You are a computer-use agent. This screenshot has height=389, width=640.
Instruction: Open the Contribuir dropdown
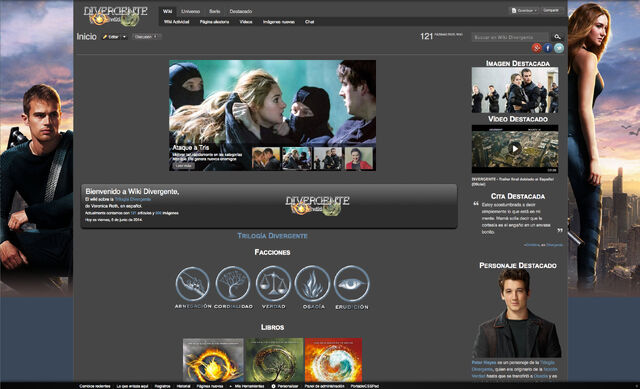pos(524,10)
